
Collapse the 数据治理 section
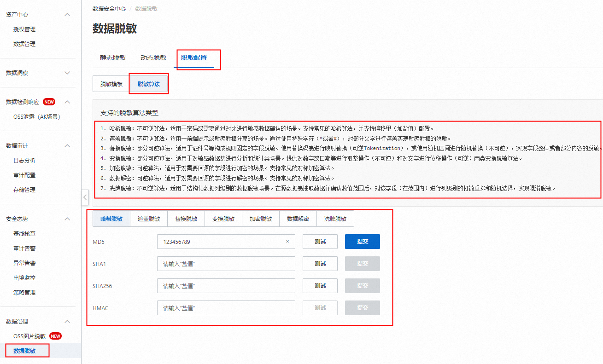[x=67, y=322]
